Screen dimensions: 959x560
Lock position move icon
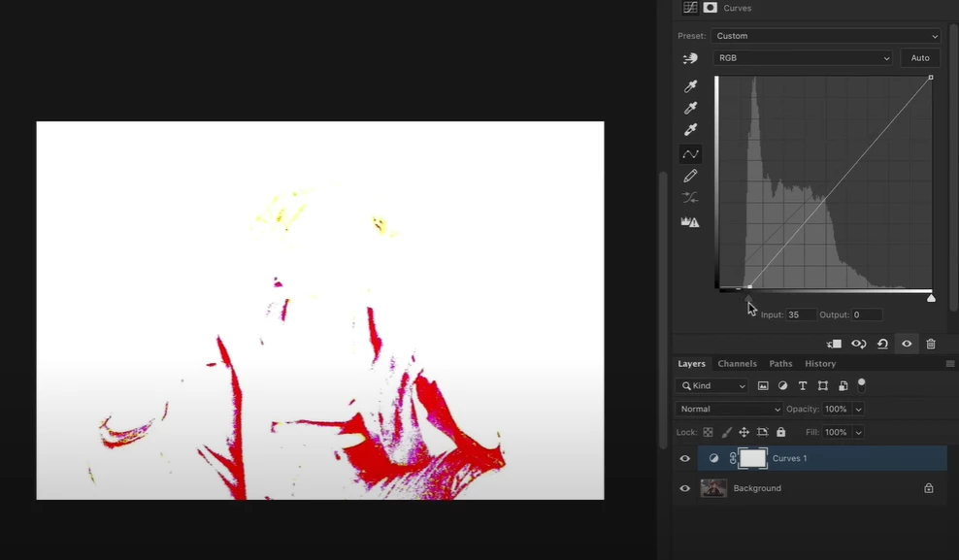click(x=744, y=432)
